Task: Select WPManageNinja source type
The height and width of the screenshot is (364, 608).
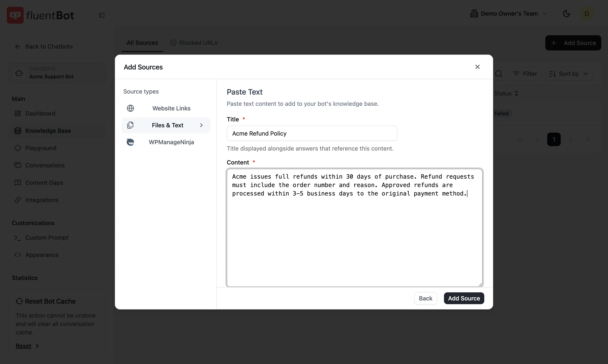Action: (166, 142)
